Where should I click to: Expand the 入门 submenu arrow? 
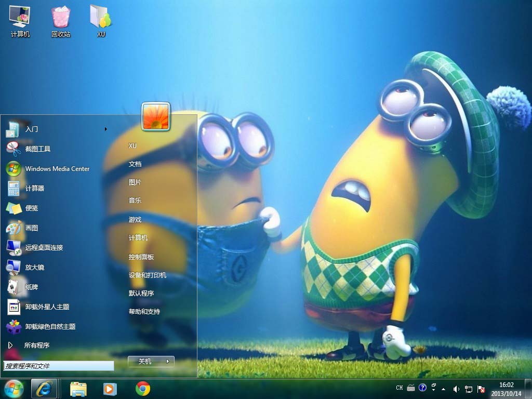106,129
